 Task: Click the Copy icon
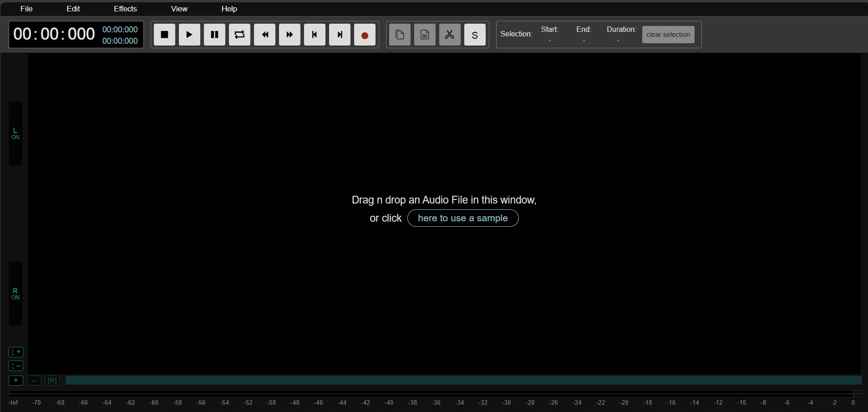399,34
